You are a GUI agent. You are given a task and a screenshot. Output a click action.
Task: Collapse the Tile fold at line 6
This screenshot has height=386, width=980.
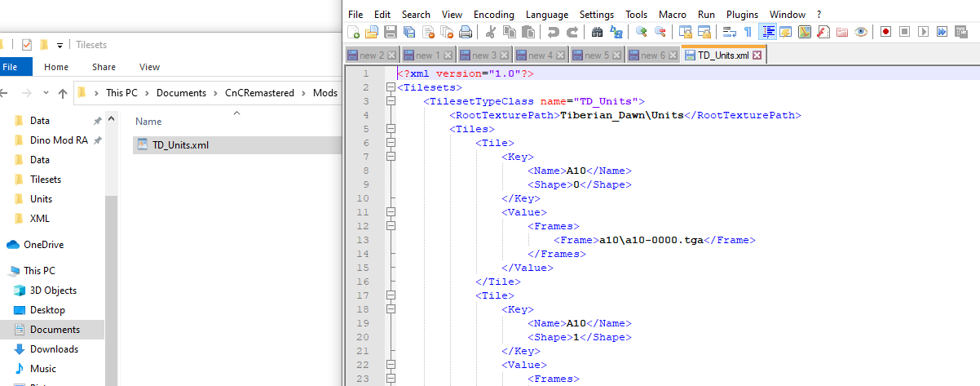click(x=390, y=143)
